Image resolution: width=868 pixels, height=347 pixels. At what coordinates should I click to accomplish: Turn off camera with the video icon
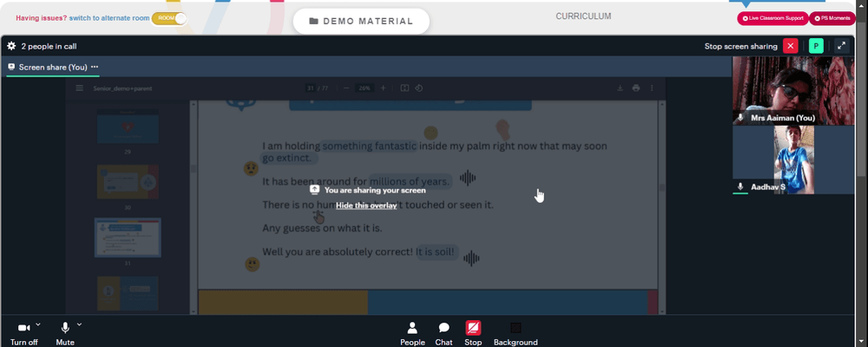coord(23,328)
